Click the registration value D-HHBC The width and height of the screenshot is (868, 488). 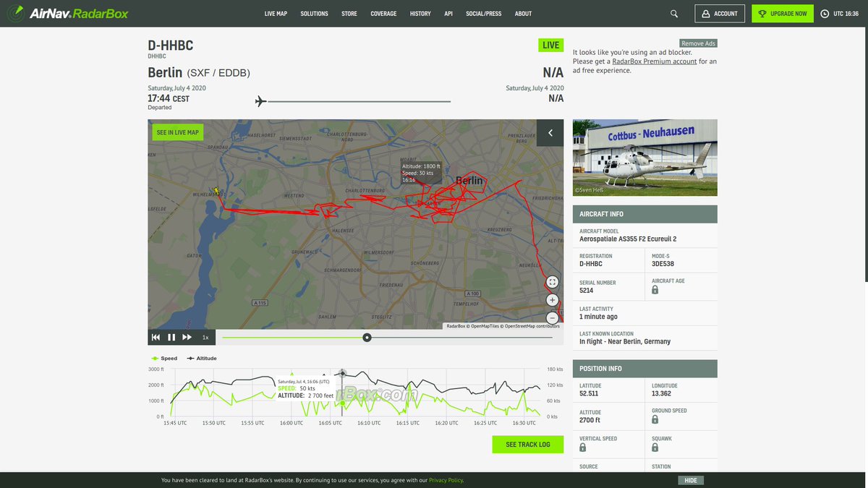pyautogui.click(x=591, y=264)
